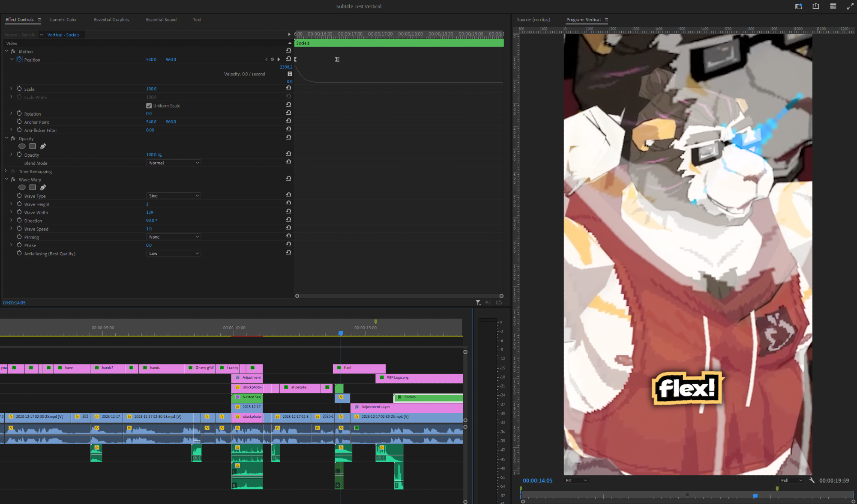Click the filter properties funnel icon
857x504 pixels.
pyautogui.click(x=478, y=303)
